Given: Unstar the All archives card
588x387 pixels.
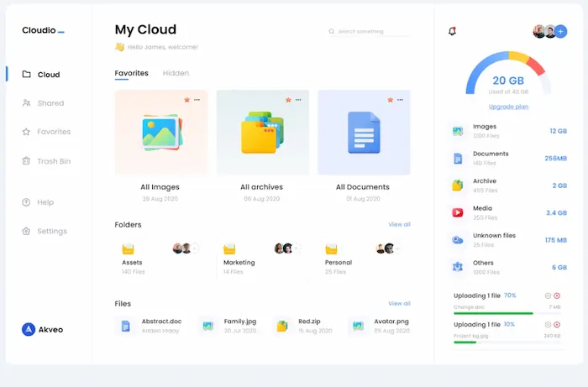Looking at the screenshot, I should 288,100.
